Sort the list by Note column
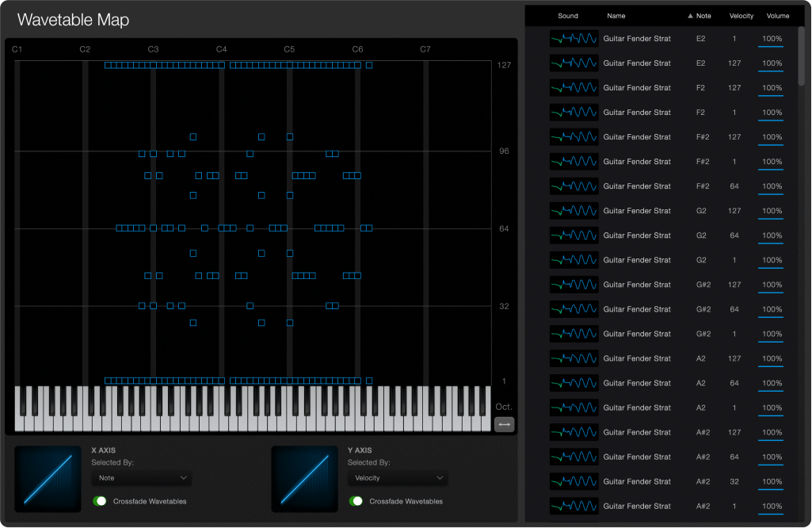This screenshot has width=812, height=528. tap(700, 16)
